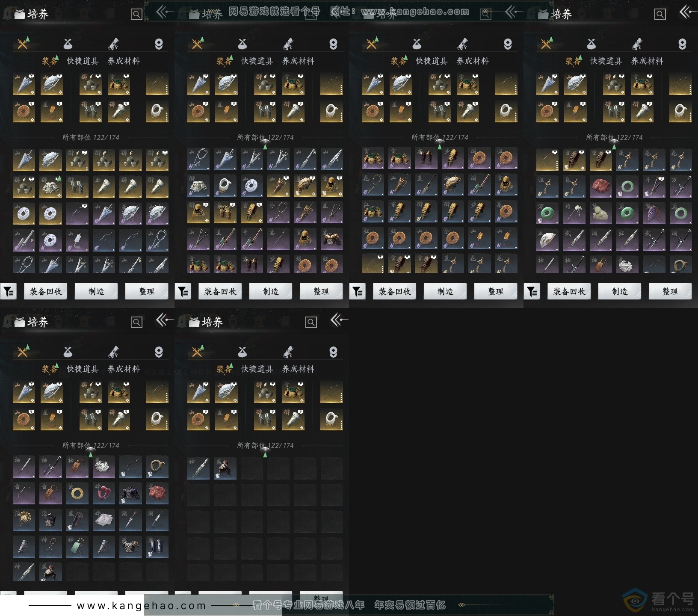Select white folded cloth item in bottom-left panel
The width and height of the screenshot is (698, 616).
[104, 520]
